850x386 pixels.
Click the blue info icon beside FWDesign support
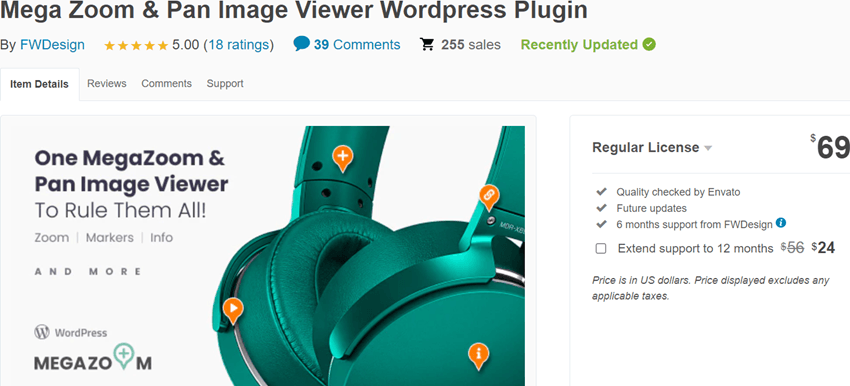coord(781,223)
